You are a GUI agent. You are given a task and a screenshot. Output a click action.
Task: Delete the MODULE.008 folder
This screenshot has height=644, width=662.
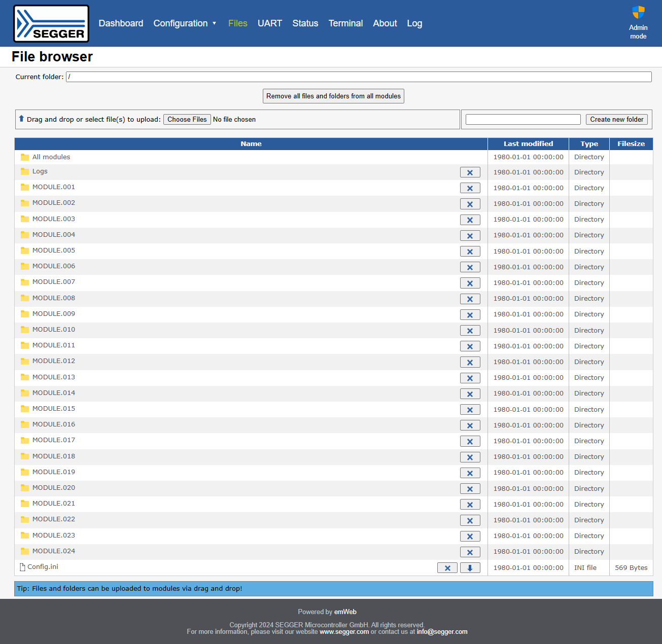point(470,299)
